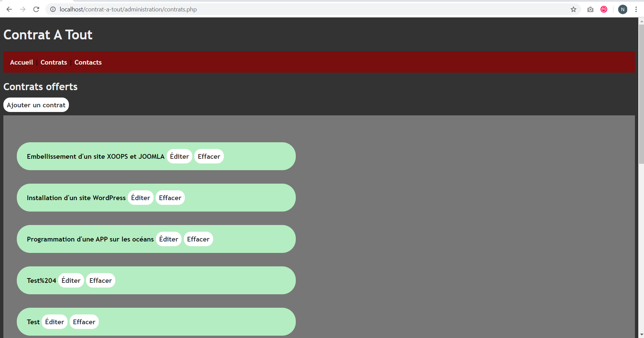Open Contacts in the navigation bar

click(x=88, y=62)
